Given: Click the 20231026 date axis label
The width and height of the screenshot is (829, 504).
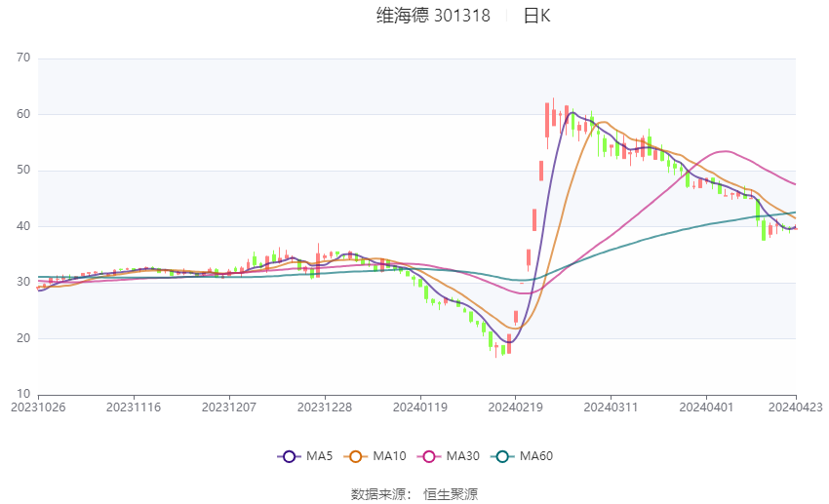Looking at the screenshot, I should pos(38,407).
